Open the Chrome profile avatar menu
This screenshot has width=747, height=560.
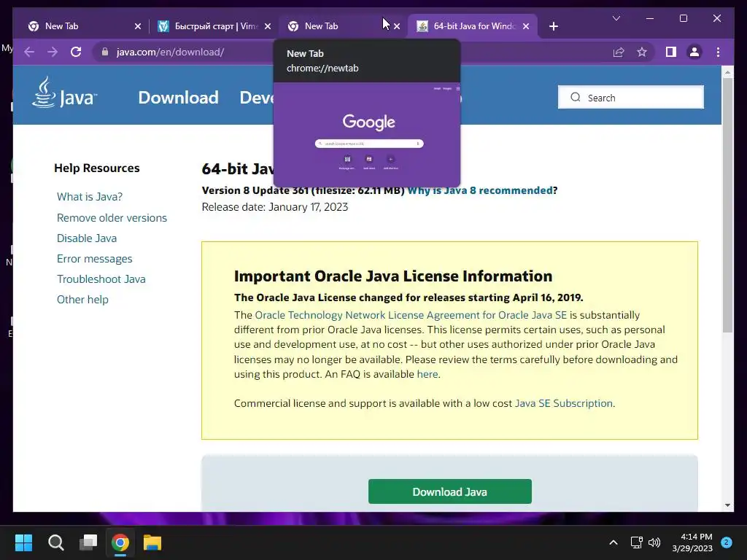click(694, 52)
